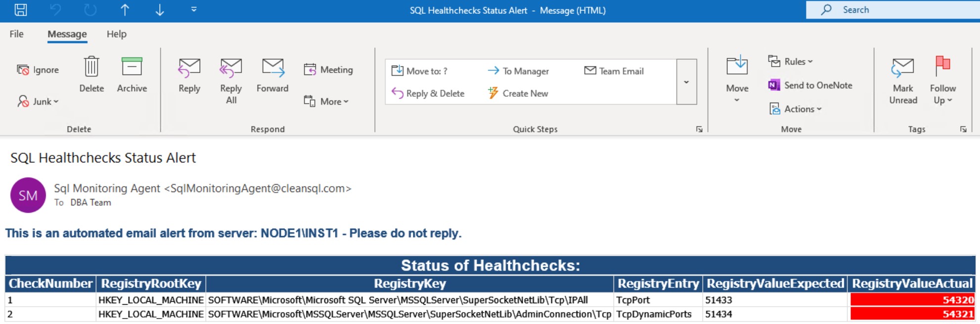Screen dimensions: 980x324
Task: Mark the message as Unread
Action: click(x=903, y=81)
